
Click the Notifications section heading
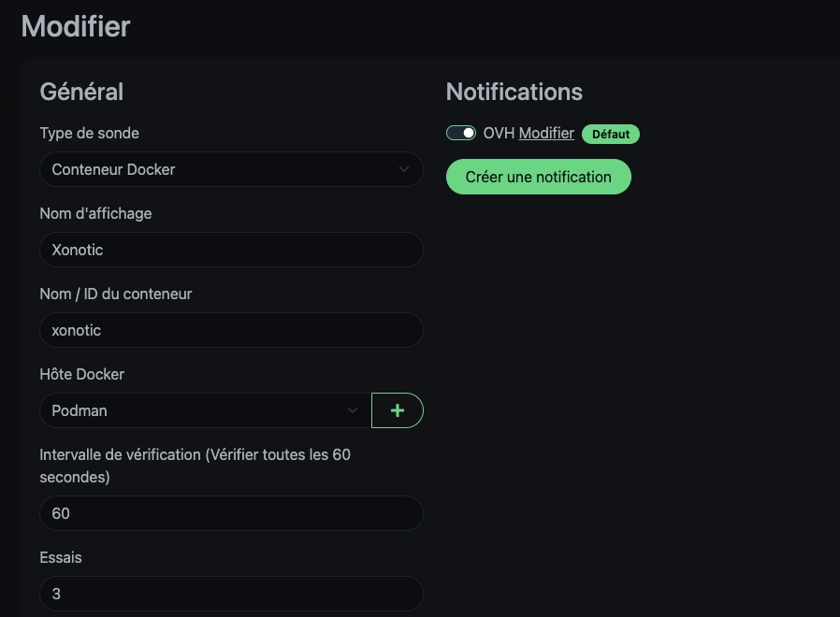(x=514, y=92)
